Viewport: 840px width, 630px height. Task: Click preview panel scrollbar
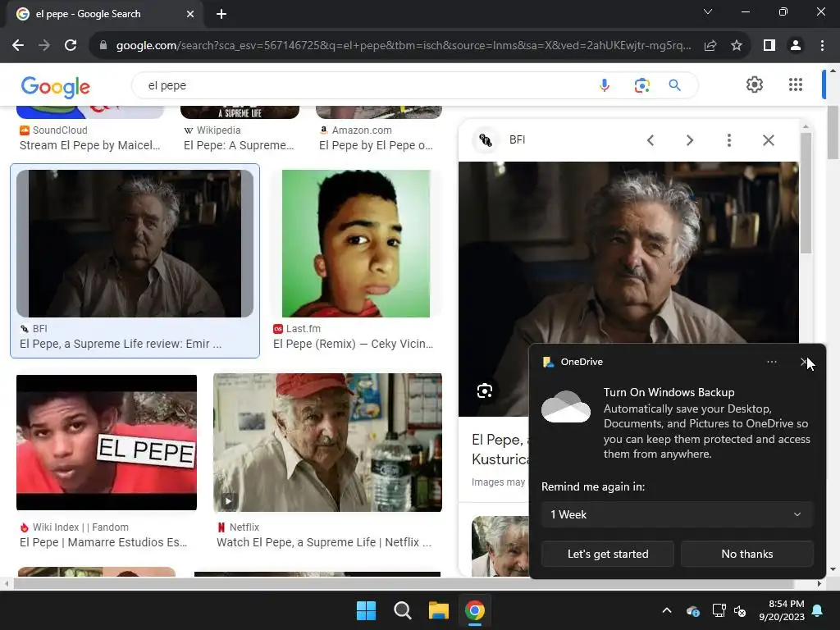point(806,193)
